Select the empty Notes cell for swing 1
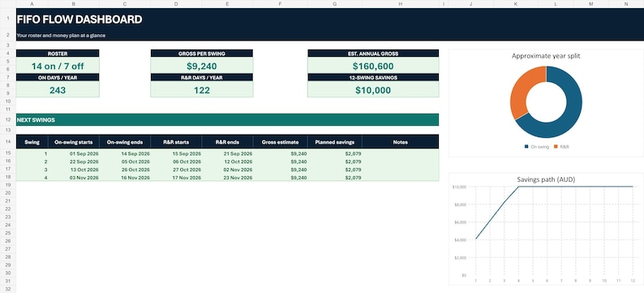 point(401,153)
